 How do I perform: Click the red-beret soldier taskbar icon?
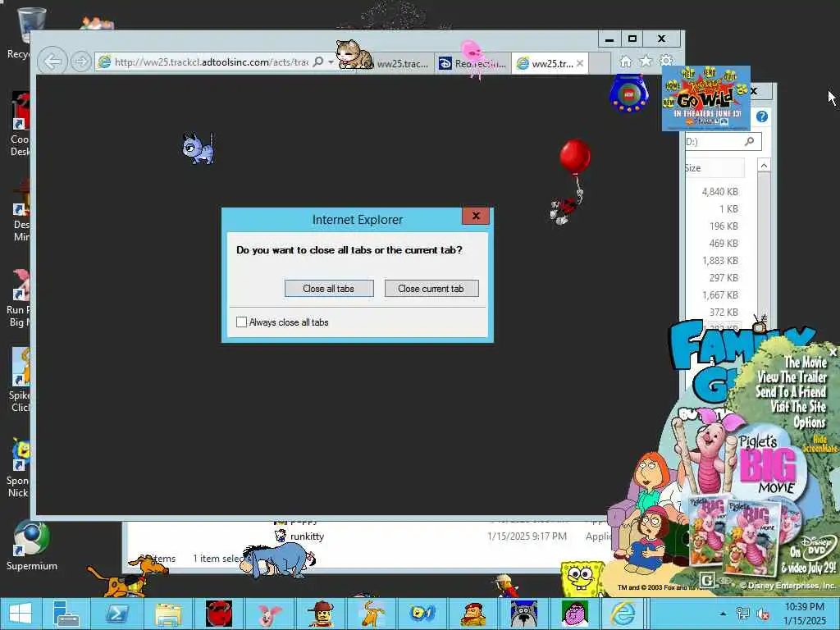tap(473, 614)
